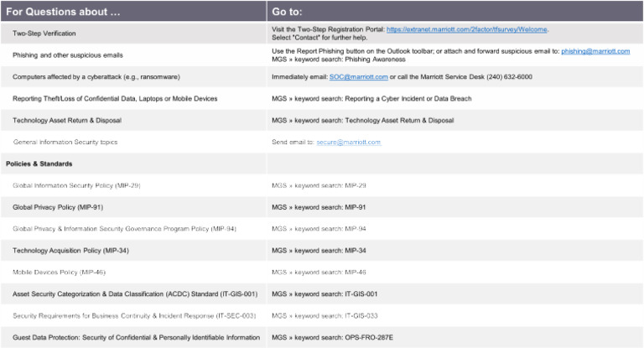Click the phishing@marriott.com email link
Viewport: 644px width, 348px height.
pyautogui.click(x=595, y=51)
